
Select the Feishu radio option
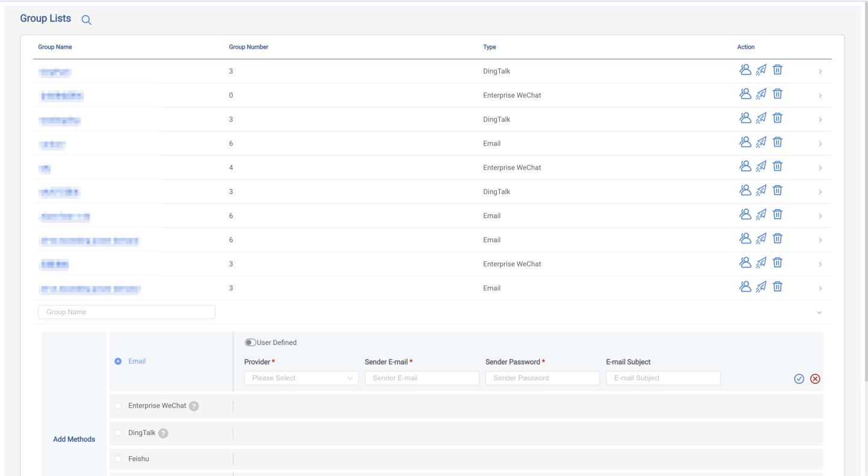pos(118,459)
